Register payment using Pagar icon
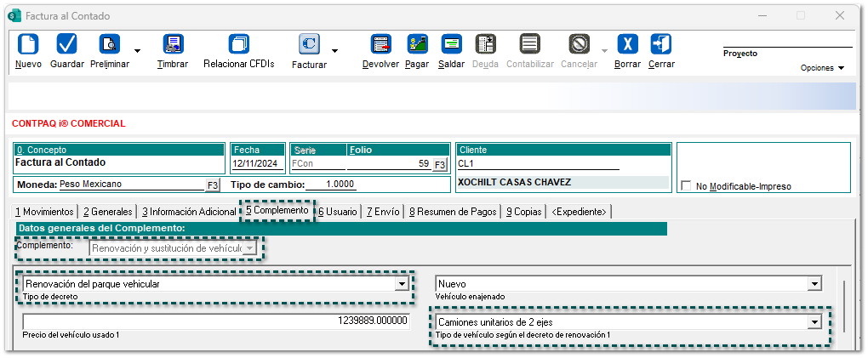 click(x=417, y=44)
